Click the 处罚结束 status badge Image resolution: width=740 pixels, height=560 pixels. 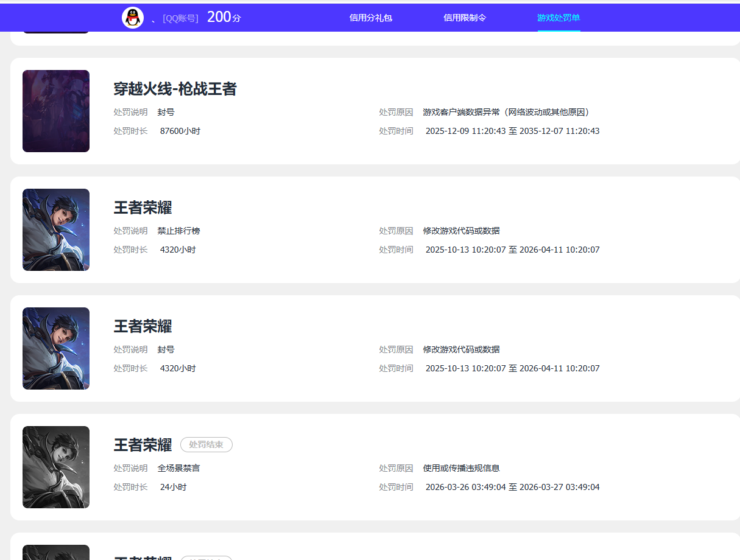[x=206, y=445]
